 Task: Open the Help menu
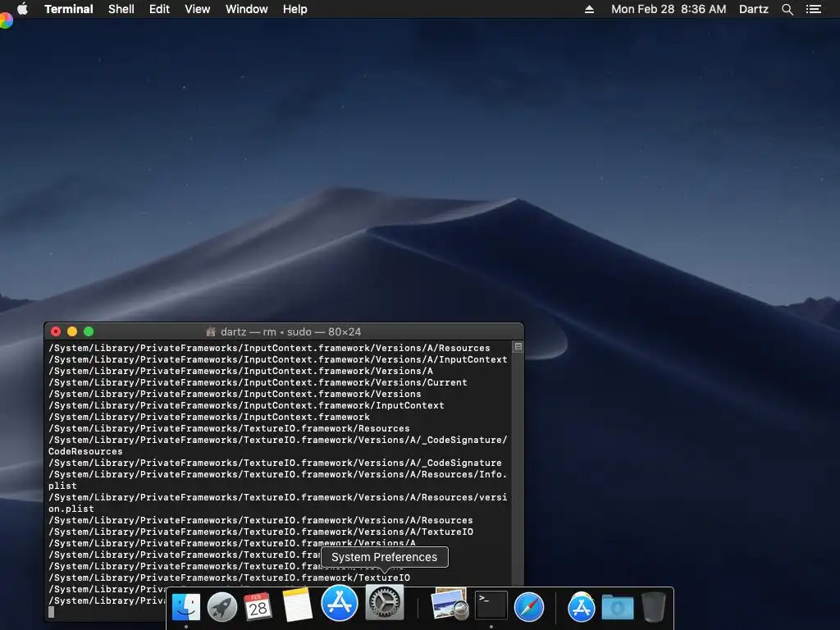pyautogui.click(x=295, y=9)
